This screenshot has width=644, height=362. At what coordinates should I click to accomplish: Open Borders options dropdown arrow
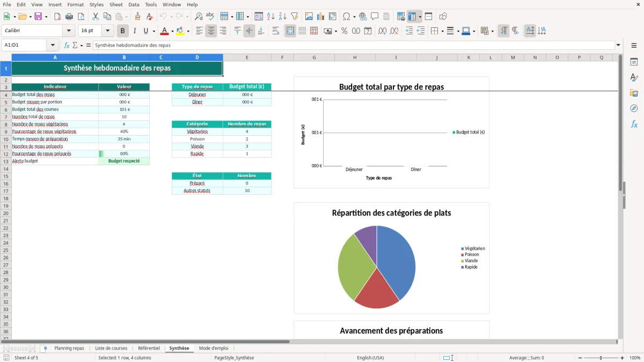442,31
